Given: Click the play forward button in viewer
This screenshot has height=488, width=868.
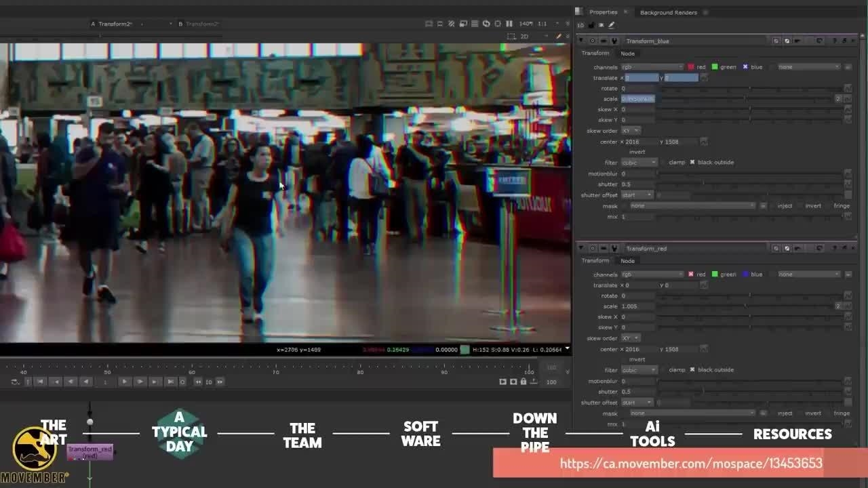Looking at the screenshot, I should pyautogui.click(x=124, y=382).
